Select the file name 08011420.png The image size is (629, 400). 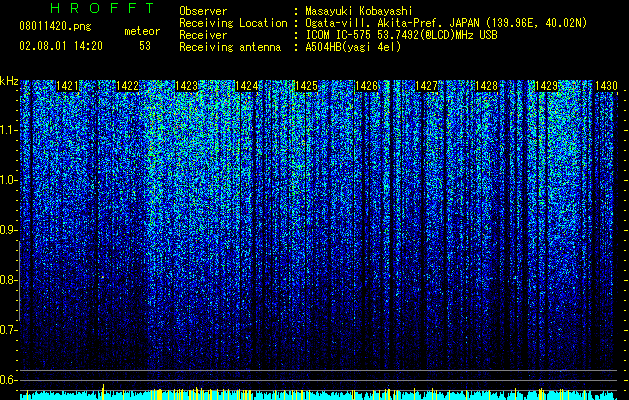[55, 27]
